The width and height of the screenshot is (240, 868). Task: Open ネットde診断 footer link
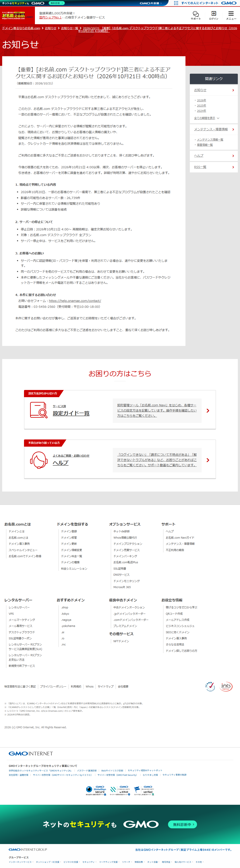click(x=121, y=531)
